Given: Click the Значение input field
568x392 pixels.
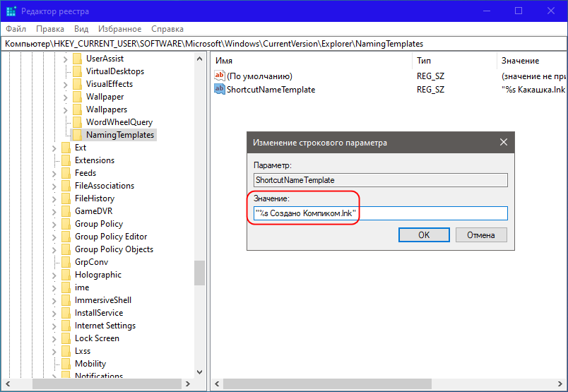Looking at the screenshot, I should click(381, 213).
